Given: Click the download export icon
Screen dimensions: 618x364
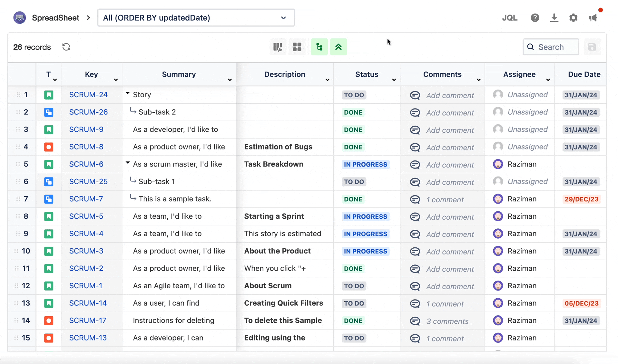Looking at the screenshot, I should point(554,18).
